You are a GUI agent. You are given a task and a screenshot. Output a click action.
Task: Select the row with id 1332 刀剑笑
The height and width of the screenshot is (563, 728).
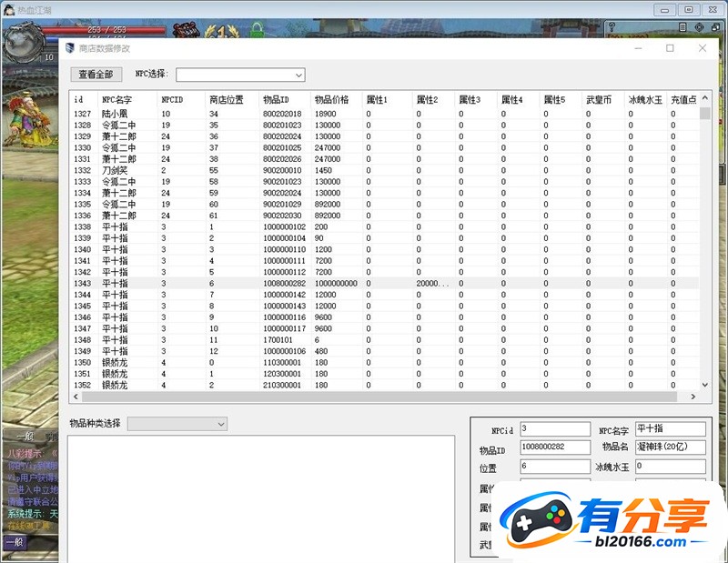384,170
